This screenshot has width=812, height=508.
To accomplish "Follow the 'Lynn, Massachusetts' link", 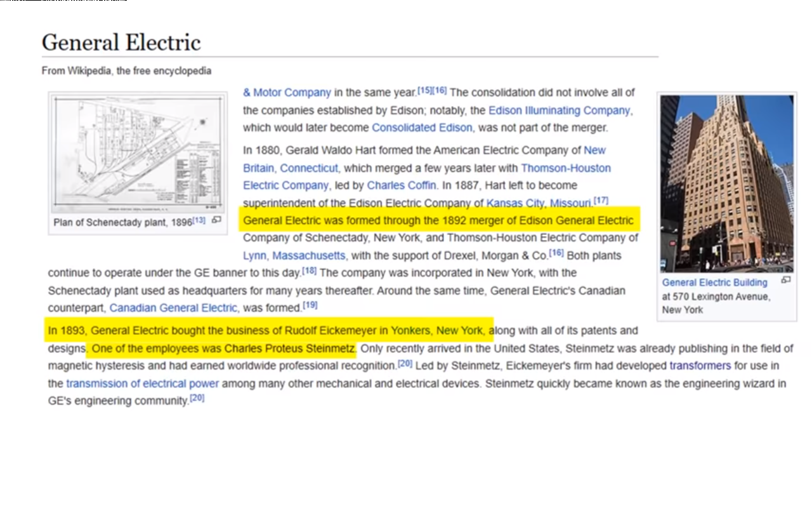I will (x=294, y=256).
